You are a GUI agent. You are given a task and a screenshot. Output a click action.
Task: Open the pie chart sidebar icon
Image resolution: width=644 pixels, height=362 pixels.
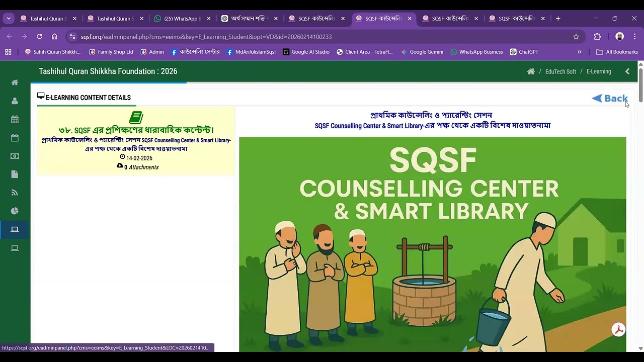click(x=15, y=211)
